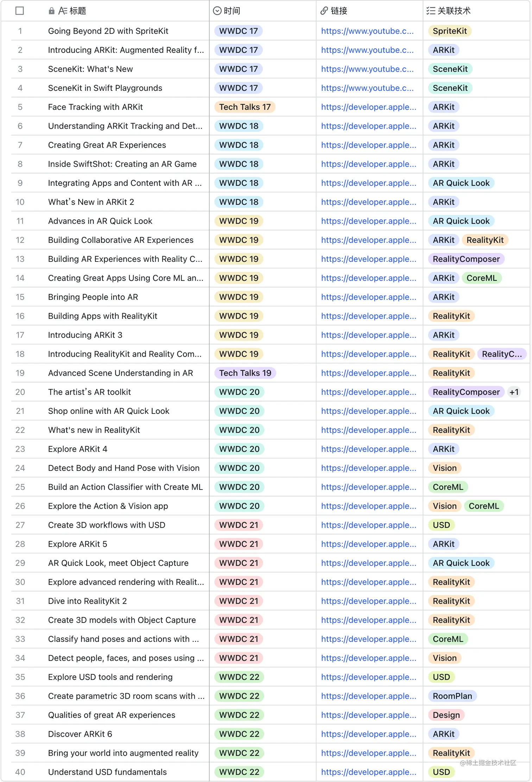
Task: Click WWDC 22 tag in Discover ARKit 6 row
Action: coord(239,734)
